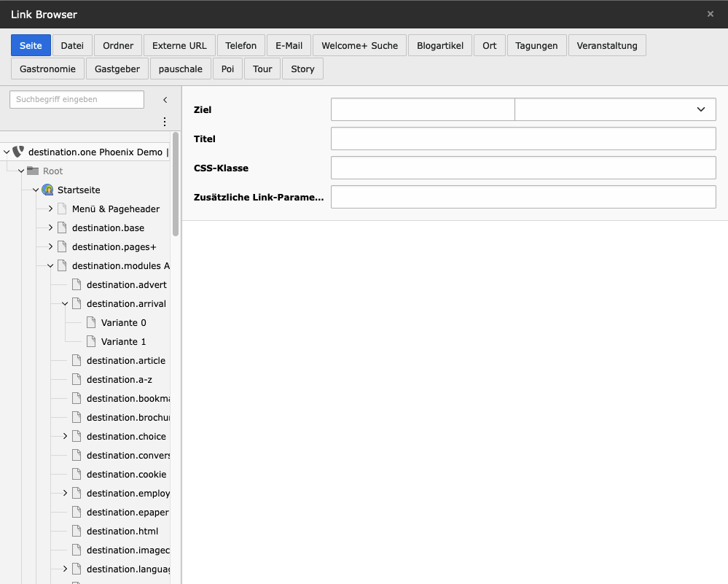
Task: Open the pauschale tab
Action: point(181,69)
